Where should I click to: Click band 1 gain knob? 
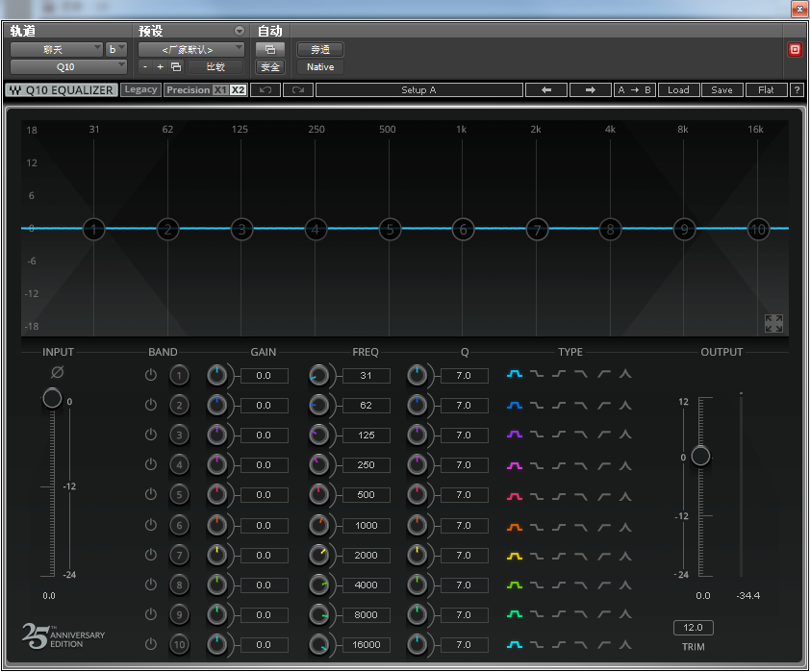pos(217,375)
